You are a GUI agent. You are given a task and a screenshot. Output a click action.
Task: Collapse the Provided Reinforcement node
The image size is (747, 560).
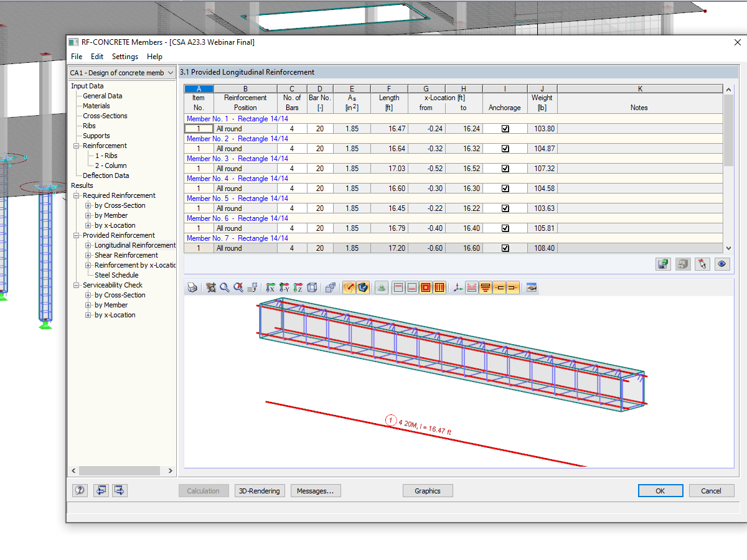tap(77, 235)
